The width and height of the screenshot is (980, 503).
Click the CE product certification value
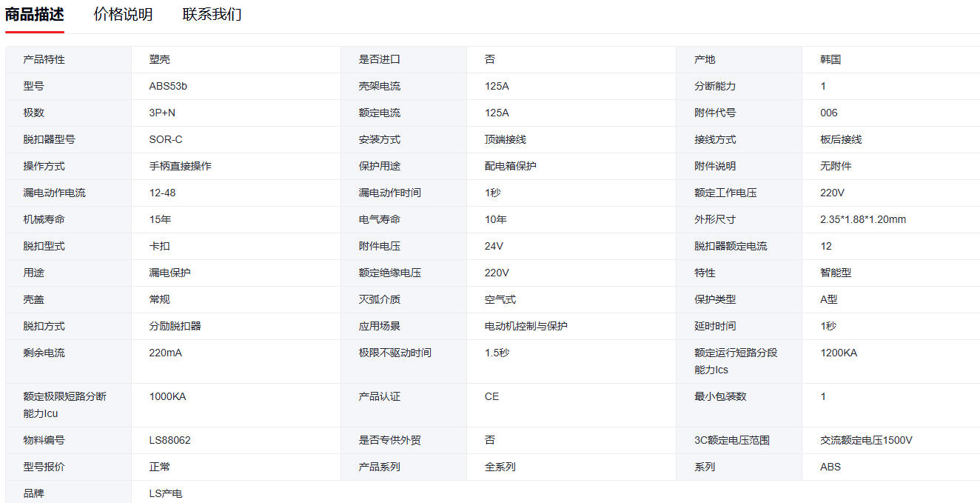click(491, 396)
